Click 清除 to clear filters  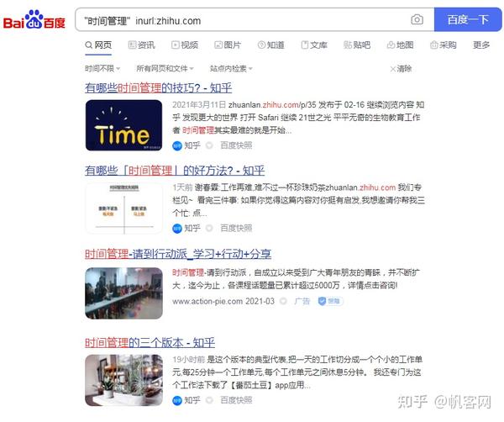click(401, 68)
